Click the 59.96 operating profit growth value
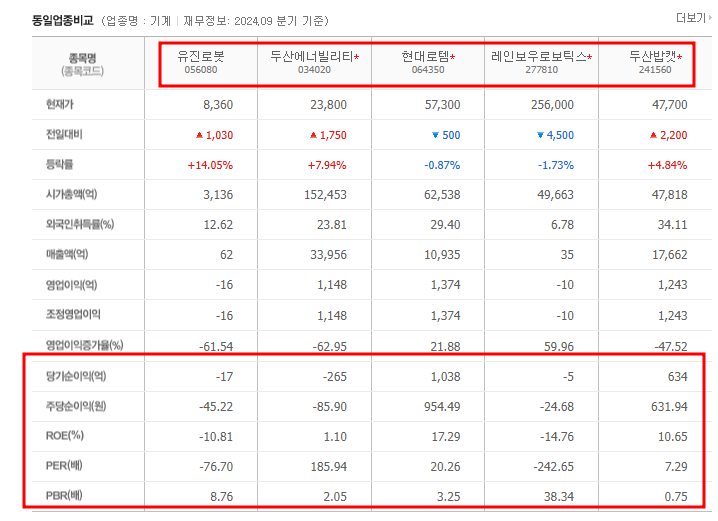Viewport: 718px width, 521px height. coord(559,347)
